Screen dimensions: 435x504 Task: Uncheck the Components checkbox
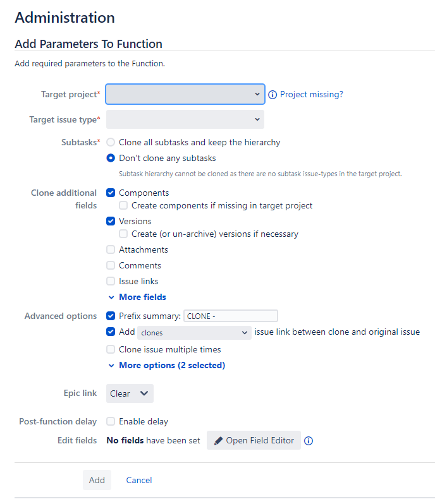point(111,193)
